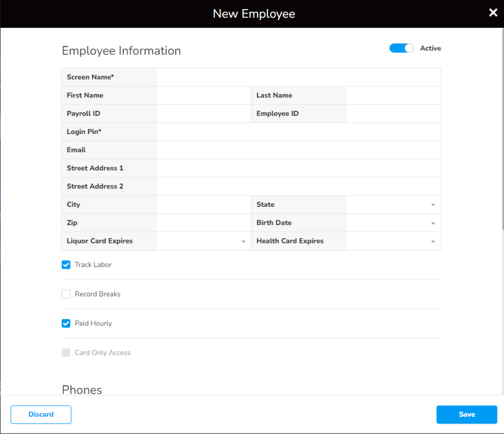The height and width of the screenshot is (434, 504).
Task: Select the Email input field
Action: point(299,150)
